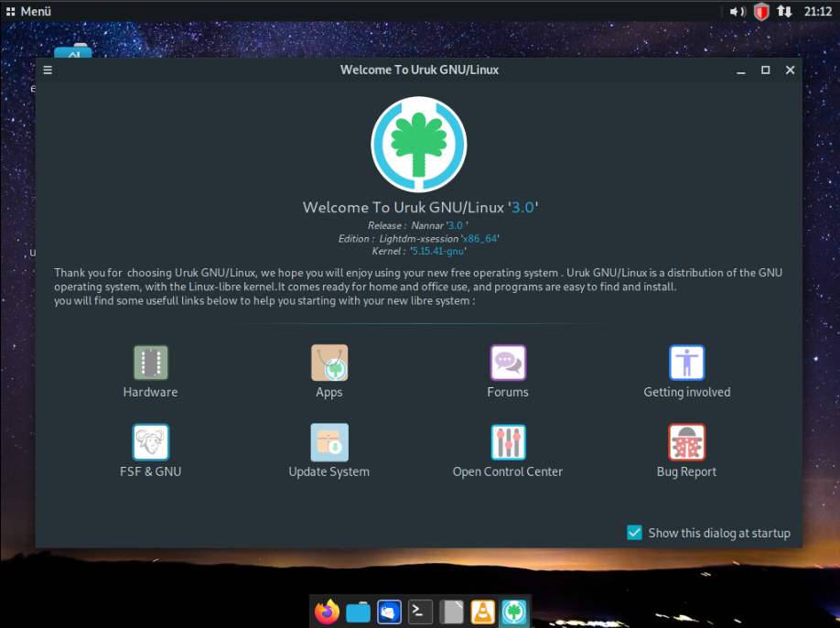Click the network arrows tray icon
The image size is (840, 628).
coord(785,11)
